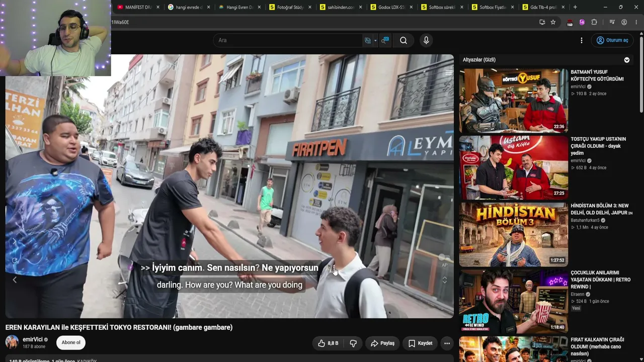
Task: Click the video title 'EREN KARAYILAN ile KEŞFETTEKİ TOKYO RESTORANI'
Action: pyautogui.click(x=119, y=327)
